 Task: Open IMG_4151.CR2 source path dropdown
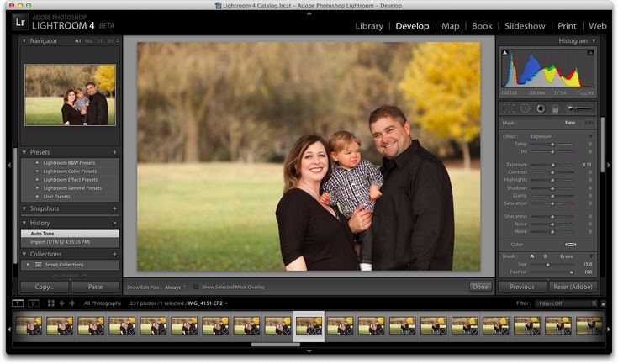click(208, 303)
